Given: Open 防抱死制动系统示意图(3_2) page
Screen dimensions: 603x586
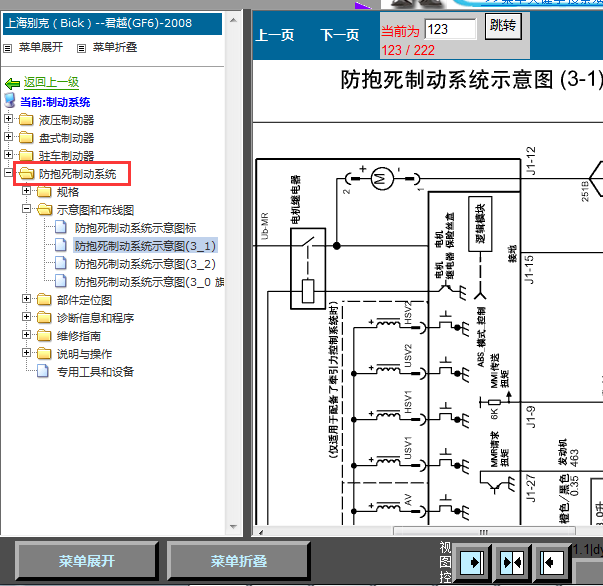Looking at the screenshot, I should [x=145, y=264].
